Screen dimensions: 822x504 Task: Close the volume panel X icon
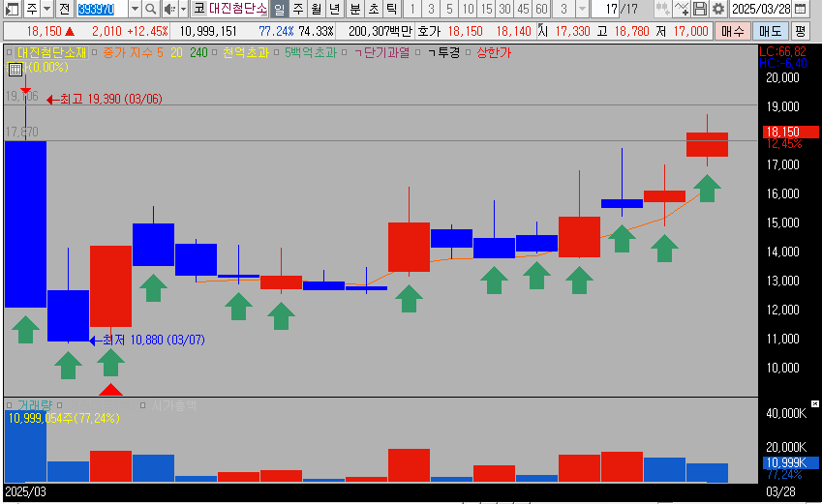pos(815,404)
